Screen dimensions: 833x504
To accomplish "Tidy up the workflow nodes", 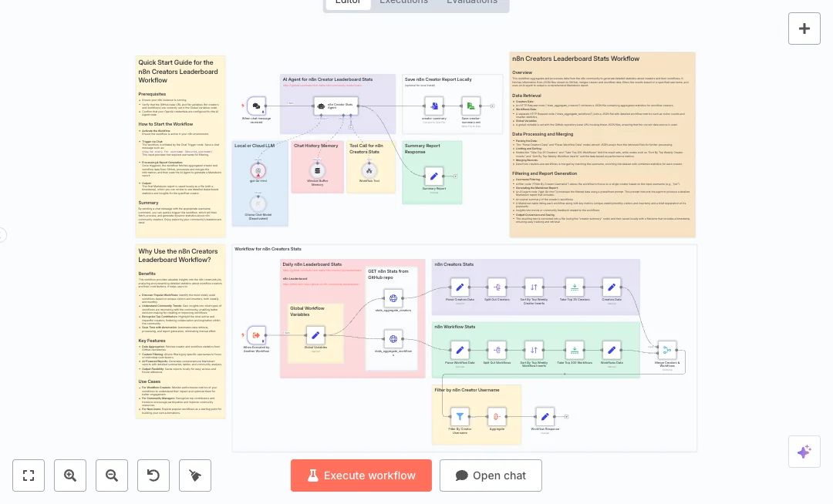I will 195,475.
